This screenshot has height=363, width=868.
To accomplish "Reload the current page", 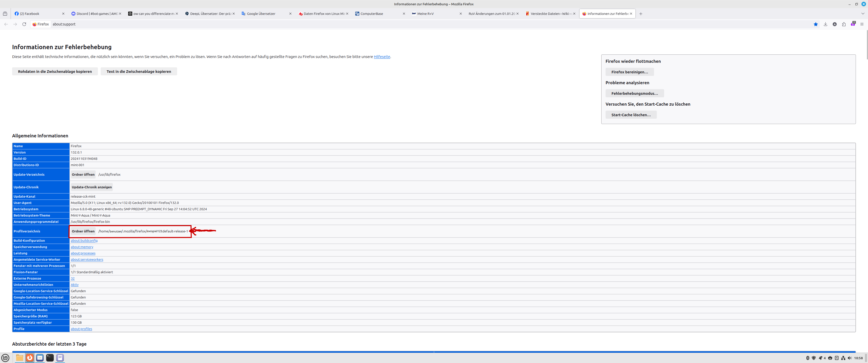I will 24,24.
